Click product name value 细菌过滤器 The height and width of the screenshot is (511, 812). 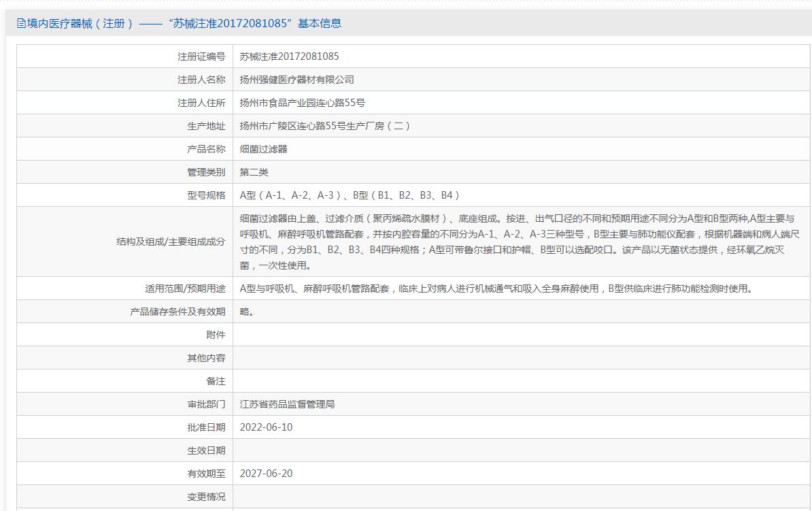(x=263, y=149)
